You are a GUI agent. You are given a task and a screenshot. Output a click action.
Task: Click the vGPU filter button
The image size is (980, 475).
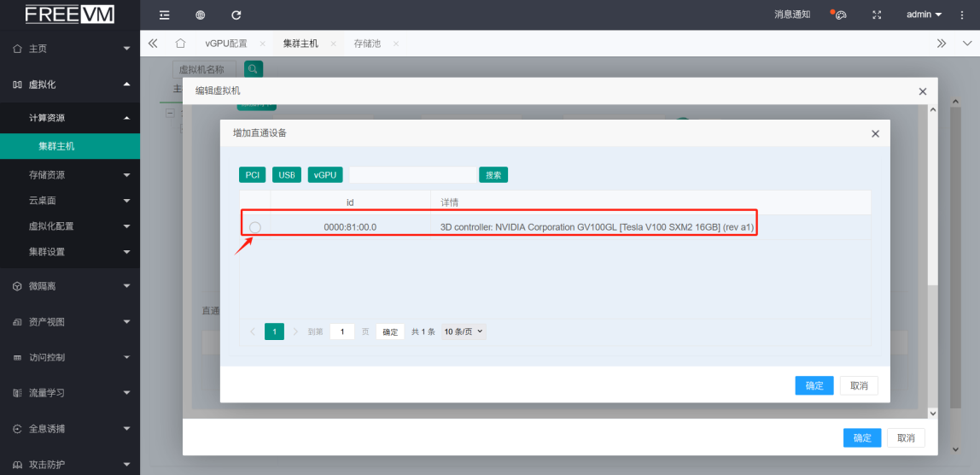325,175
